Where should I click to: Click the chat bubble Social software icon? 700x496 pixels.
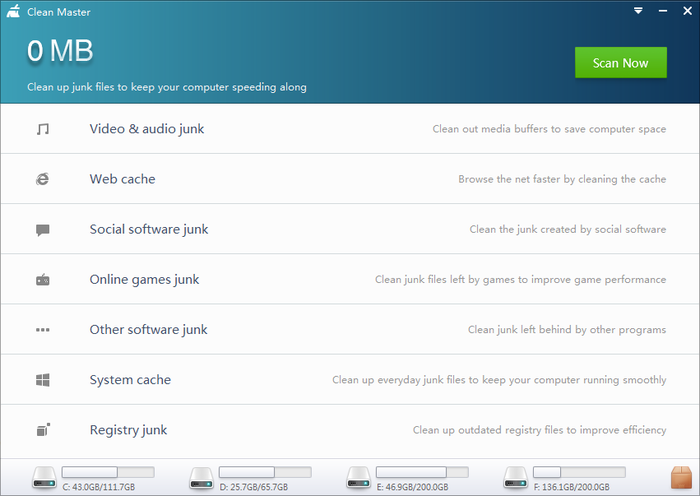pos(42,230)
